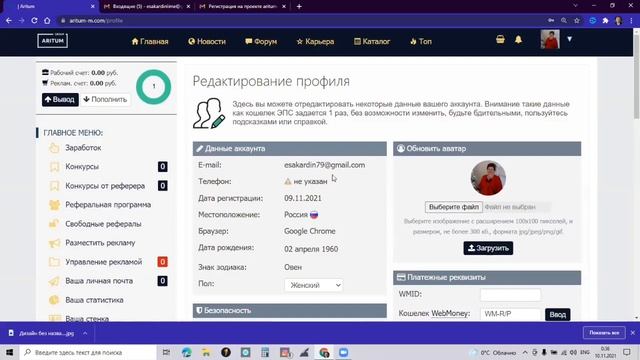The image size is (640, 360).
Task: Go to Главная in navigation
Action: coord(150,41)
